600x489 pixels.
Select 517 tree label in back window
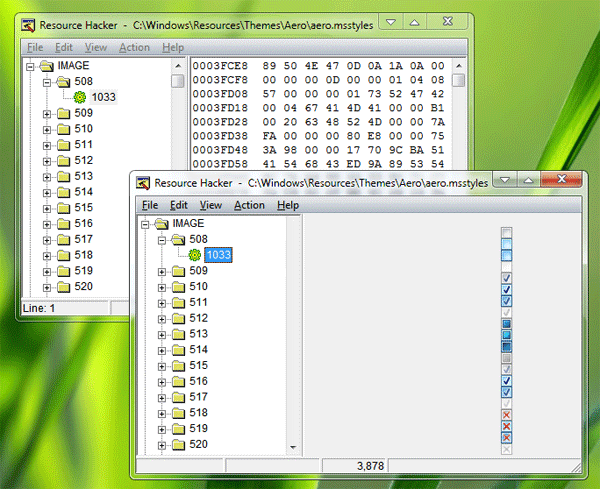83,240
